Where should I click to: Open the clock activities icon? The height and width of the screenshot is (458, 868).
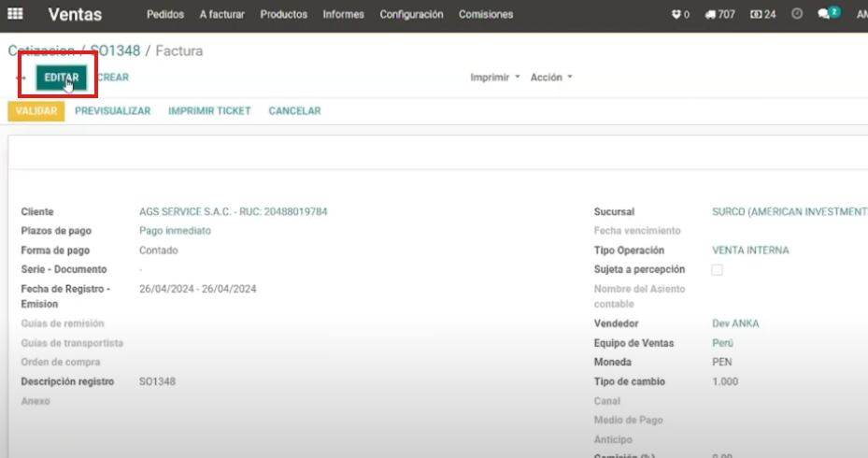[797, 14]
